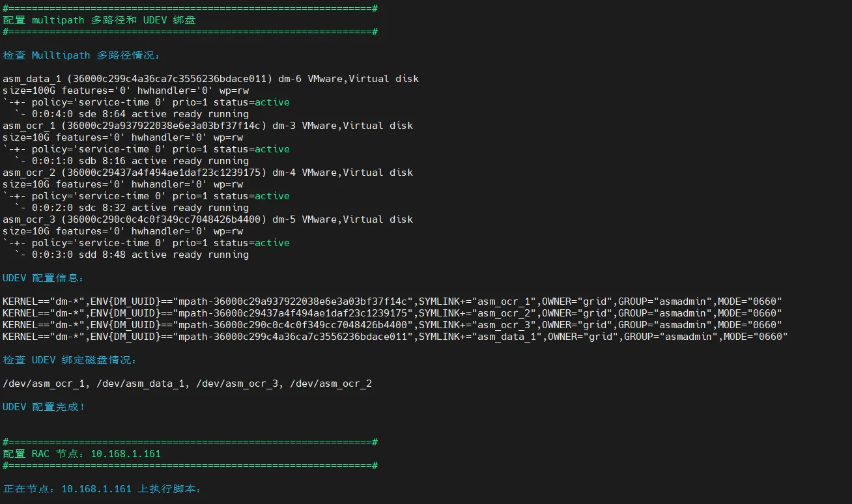The height and width of the screenshot is (504, 852).
Task: Click the asm_ocr_1 dm-3 multipath line
Action: click(208, 126)
